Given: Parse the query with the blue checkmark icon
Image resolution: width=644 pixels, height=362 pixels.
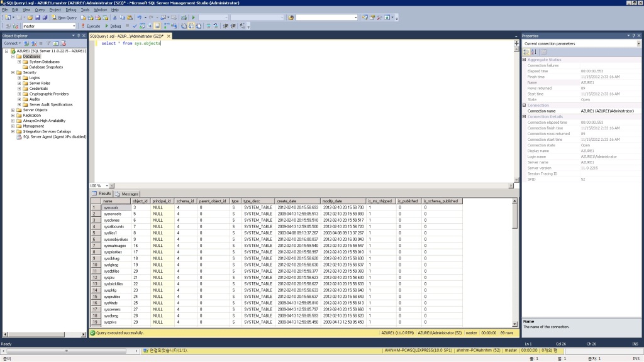Looking at the screenshot, I should pos(135,26).
